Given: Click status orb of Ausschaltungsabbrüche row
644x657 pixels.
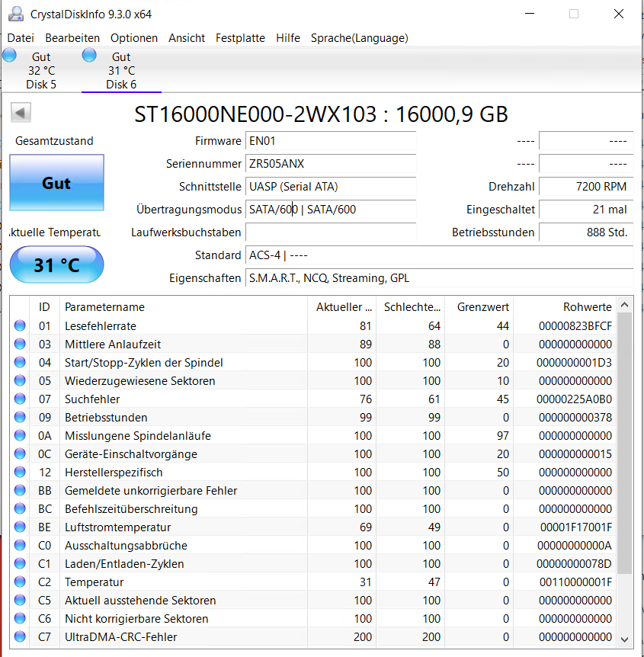Looking at the screenshot, I should pos(20,545).
